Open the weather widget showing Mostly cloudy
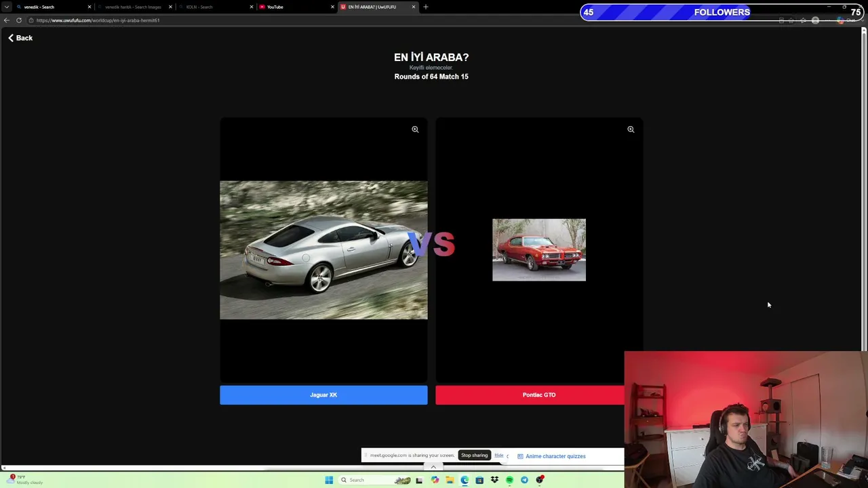The width and height of the screenshot is (868, 488). (x=26, y=480)
